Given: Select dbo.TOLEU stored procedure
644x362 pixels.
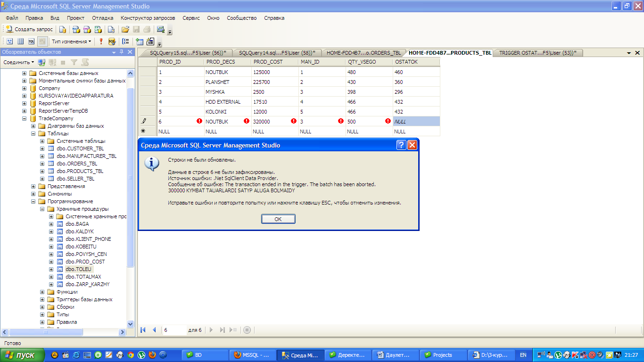Looking at the screenshot, I should (x=78, y=269).
